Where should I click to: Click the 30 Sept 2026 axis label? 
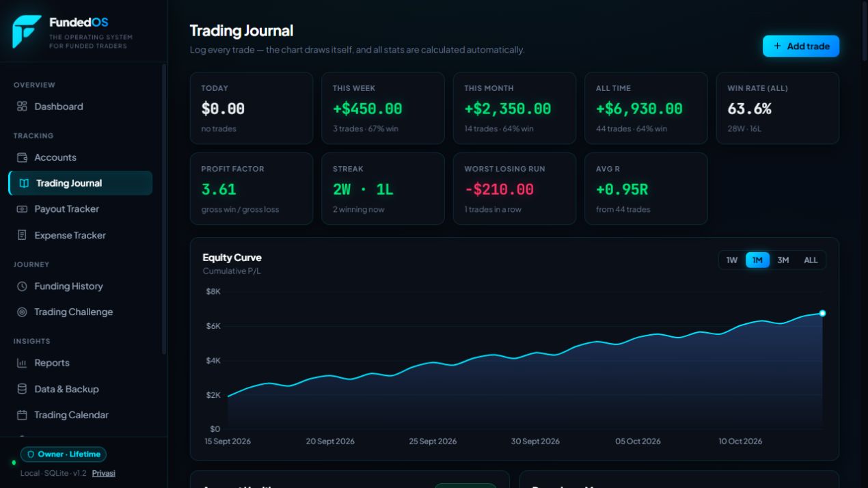[x=535, y=442]
